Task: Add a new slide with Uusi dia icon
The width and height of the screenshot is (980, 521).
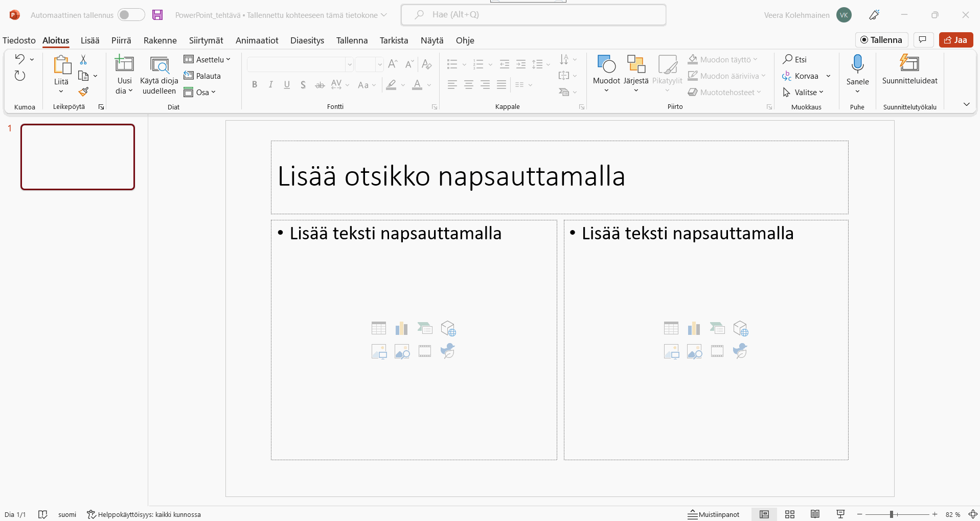Action: click(x=124, y=64)
